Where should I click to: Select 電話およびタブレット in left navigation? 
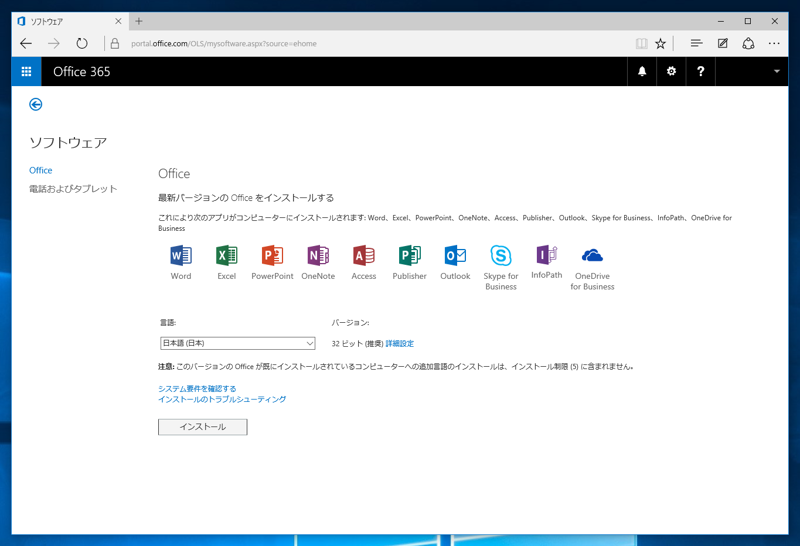73,189
